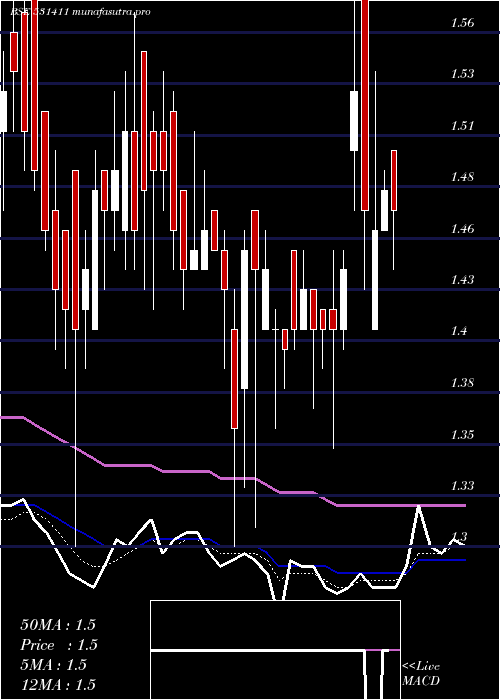Click the BSE munafasutra.pro chart title

pyautogui.click(x=80, y=12)
